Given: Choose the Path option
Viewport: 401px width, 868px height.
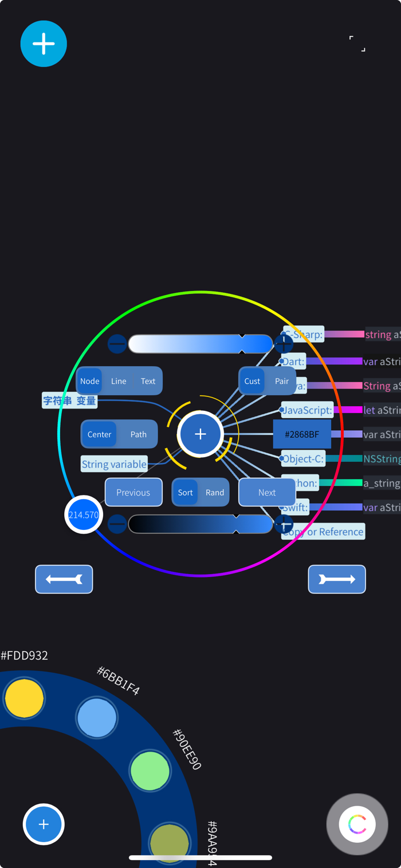Looking at the screenshot, I should click(139, 434).
